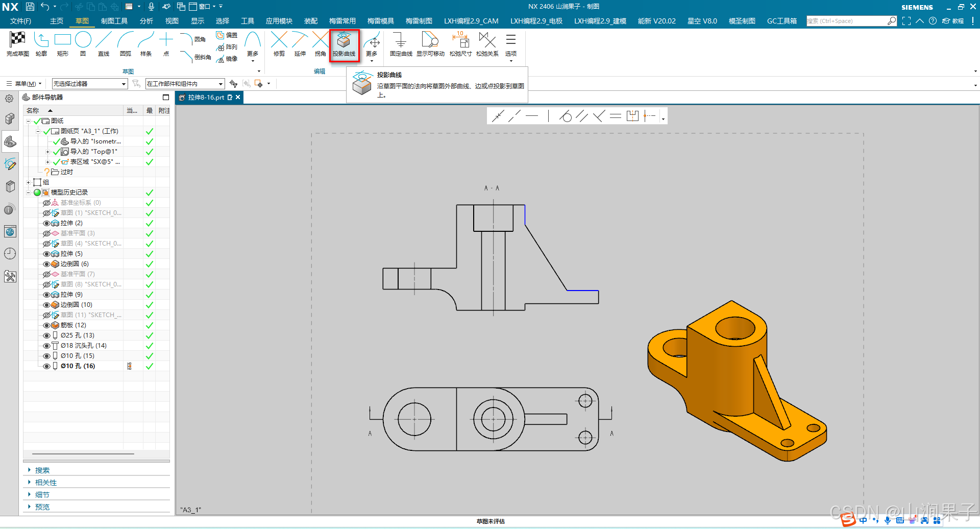Select the 样条 spline tool
This screenshot has width=980, height=529.
(146, 43)
